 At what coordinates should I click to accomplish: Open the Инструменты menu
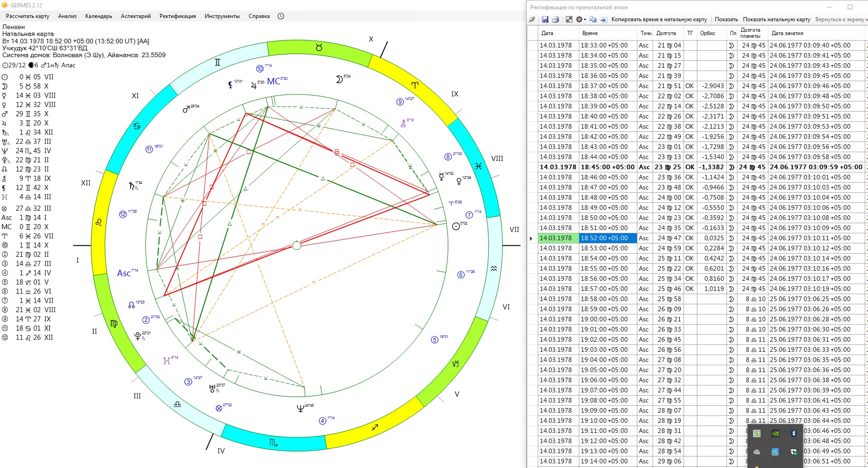222,16
